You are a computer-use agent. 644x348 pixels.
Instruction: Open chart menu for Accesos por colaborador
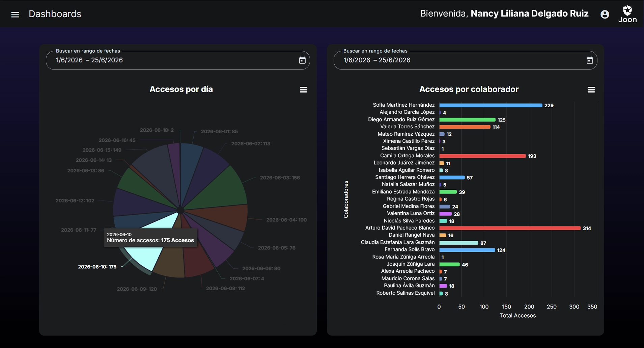coord(591,90)
